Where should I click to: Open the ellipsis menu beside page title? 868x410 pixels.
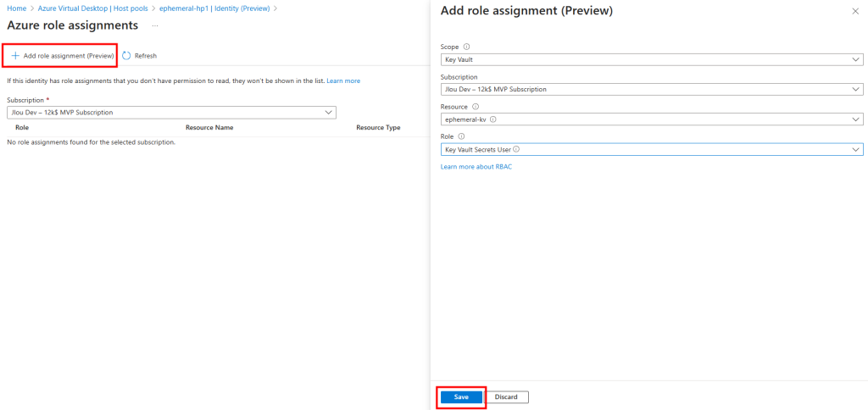tap(155, 26)
